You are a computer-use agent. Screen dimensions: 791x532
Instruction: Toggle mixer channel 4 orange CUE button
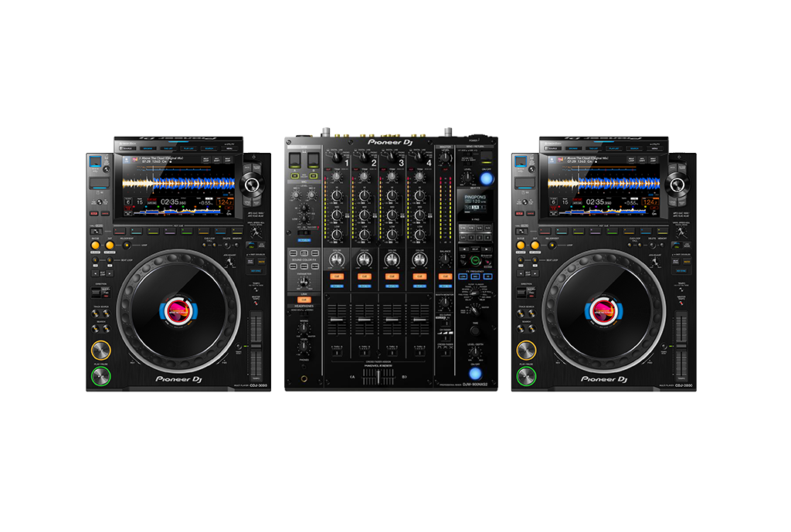[x=419, y=276]
